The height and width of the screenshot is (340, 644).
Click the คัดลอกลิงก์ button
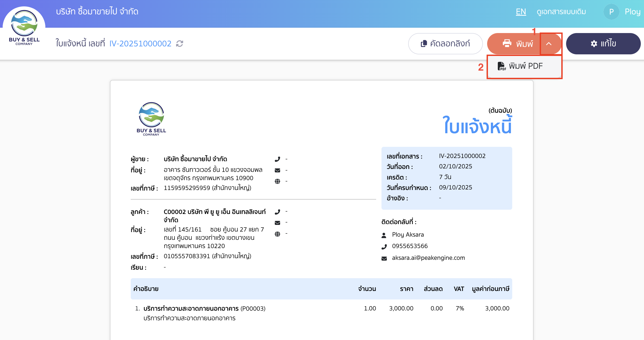point(445,43)
